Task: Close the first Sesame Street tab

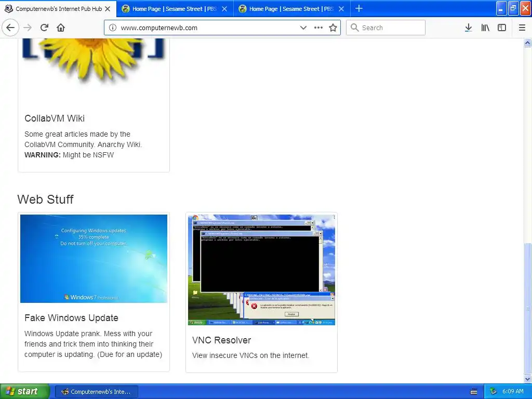Action: pyautogui.click(x=224, y=9)
